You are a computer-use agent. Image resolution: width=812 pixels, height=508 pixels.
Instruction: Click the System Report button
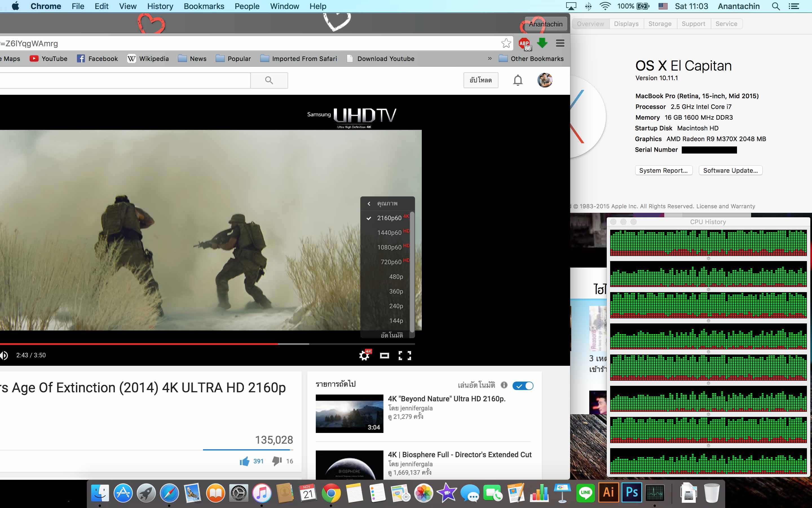coord(663,170)
